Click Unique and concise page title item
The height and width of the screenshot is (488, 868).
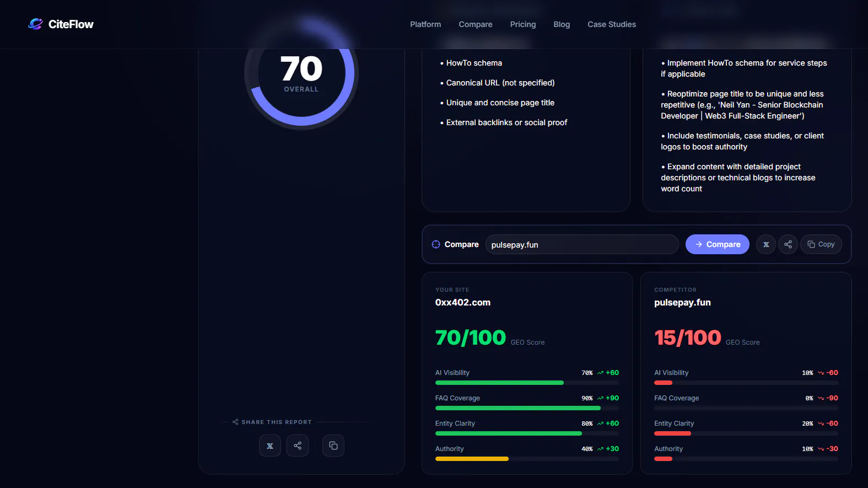click(x=497, y=103)
